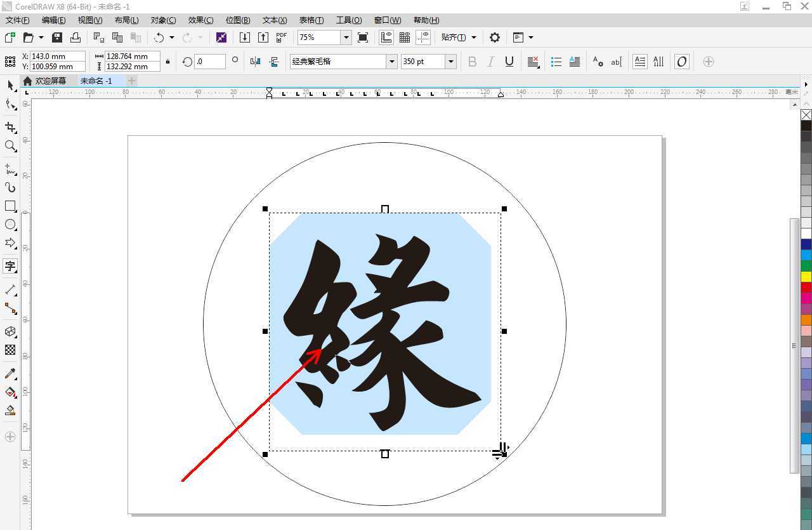812x530 pixels.
Task: Open the font list dropdown
Action: click(391, 61)
